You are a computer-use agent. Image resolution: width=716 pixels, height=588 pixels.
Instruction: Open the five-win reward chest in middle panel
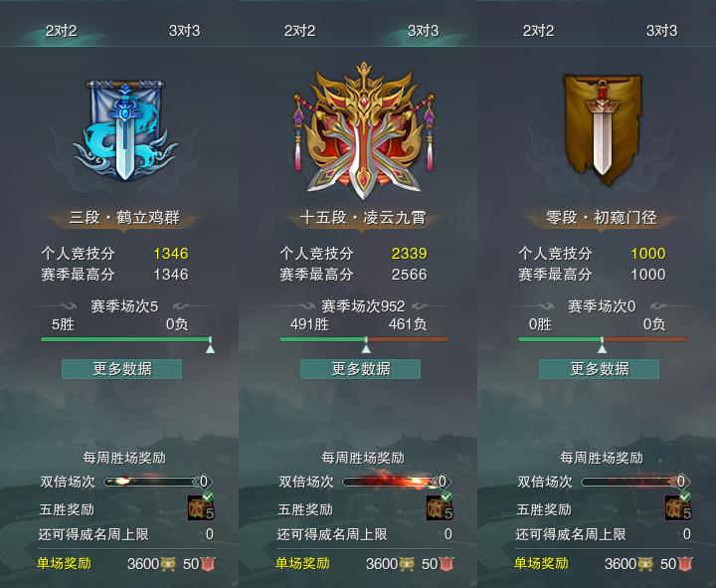pos(440,506)
